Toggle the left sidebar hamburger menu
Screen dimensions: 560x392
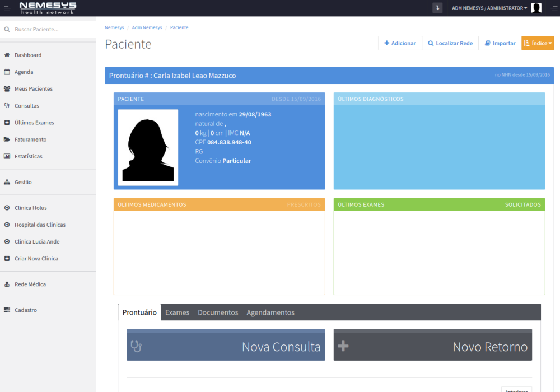(7, 8)
